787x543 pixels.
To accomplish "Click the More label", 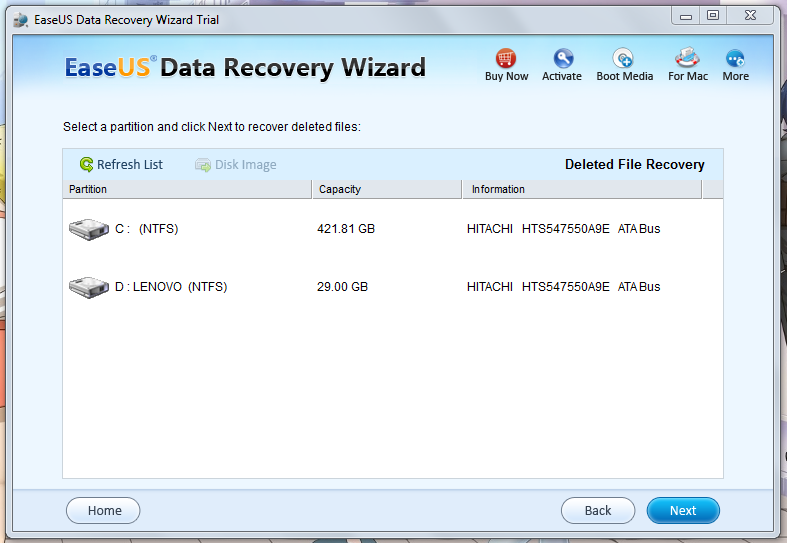I will tap(735, 76).
